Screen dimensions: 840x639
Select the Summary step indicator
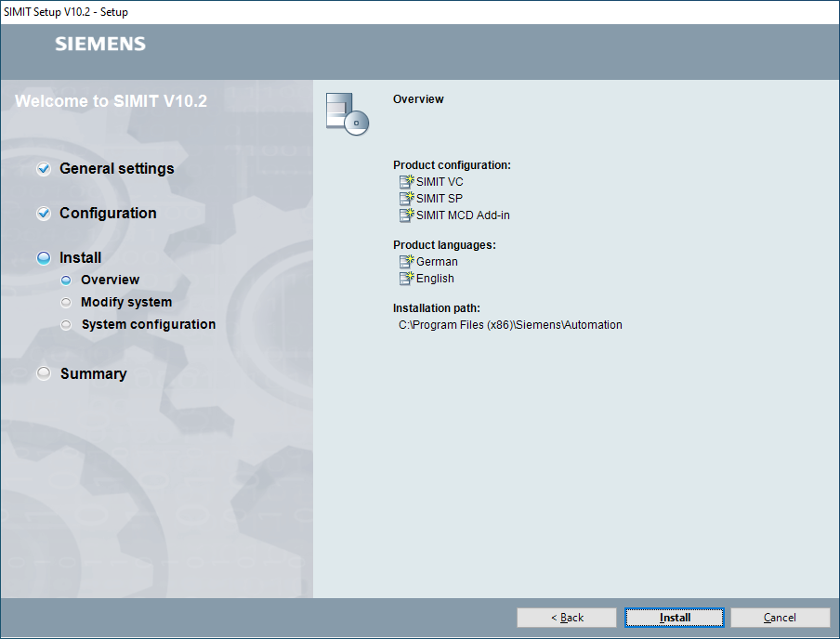pyautogui.click(x=43, y=372)
